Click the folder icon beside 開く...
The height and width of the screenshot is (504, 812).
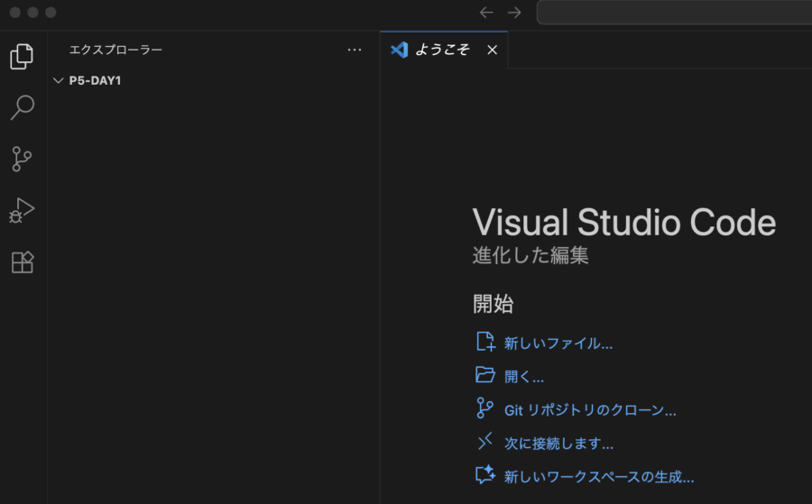(x=485, y=375)
